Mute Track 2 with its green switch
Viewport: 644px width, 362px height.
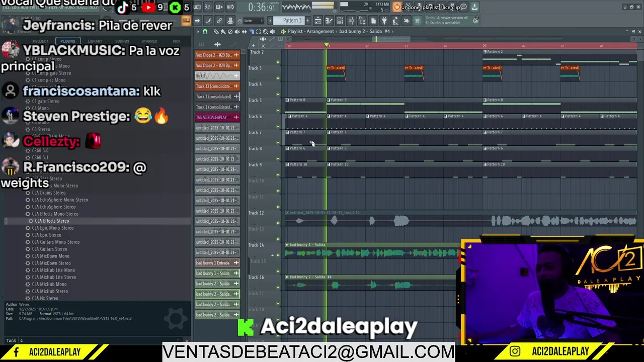point(278,62)
